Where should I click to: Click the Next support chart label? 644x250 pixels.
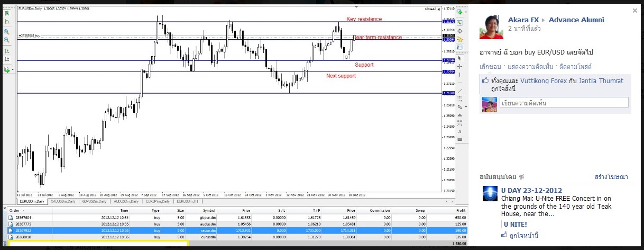click(341, 76)
